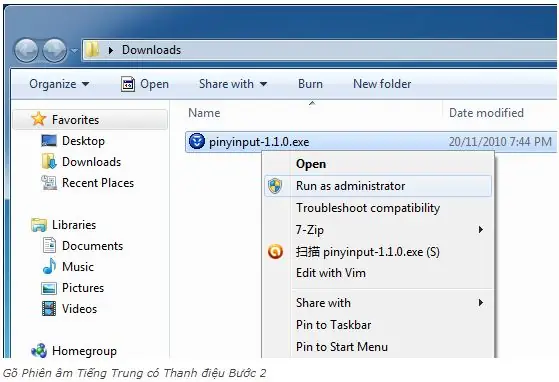Click the Music note icon
The width and height of the screenshot is (559, 382).
(49, 266)
